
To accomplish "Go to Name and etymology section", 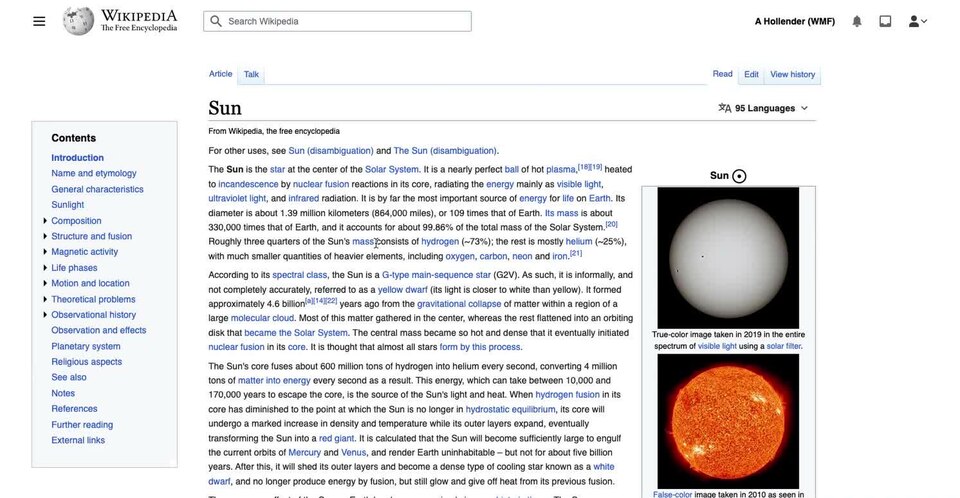I will tap(94, 173).
